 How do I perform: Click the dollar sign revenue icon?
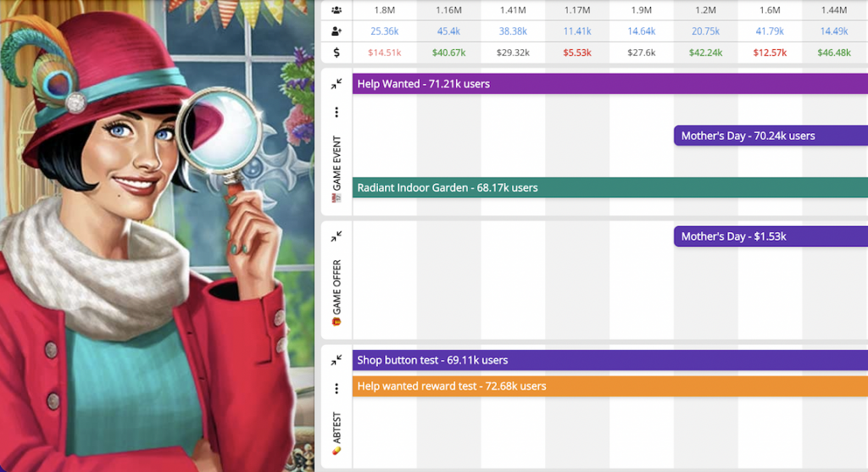337,53
